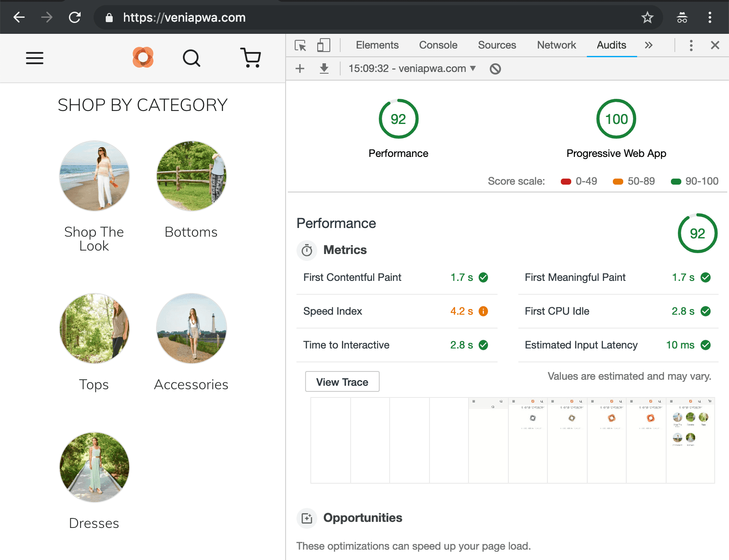This screenshot has width=729, height=560.
Task: Toggle the device toolbar
Action: pos(323,46)
